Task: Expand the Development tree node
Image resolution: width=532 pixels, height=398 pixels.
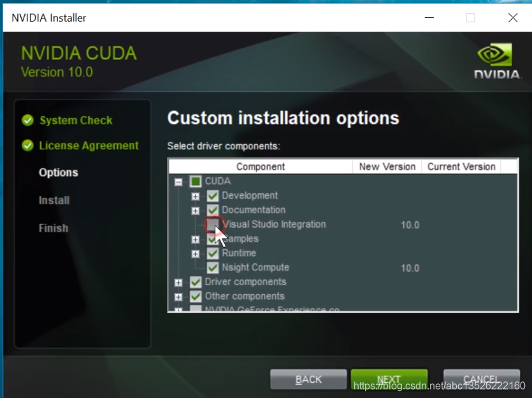Action: click(x=196, y=196)
